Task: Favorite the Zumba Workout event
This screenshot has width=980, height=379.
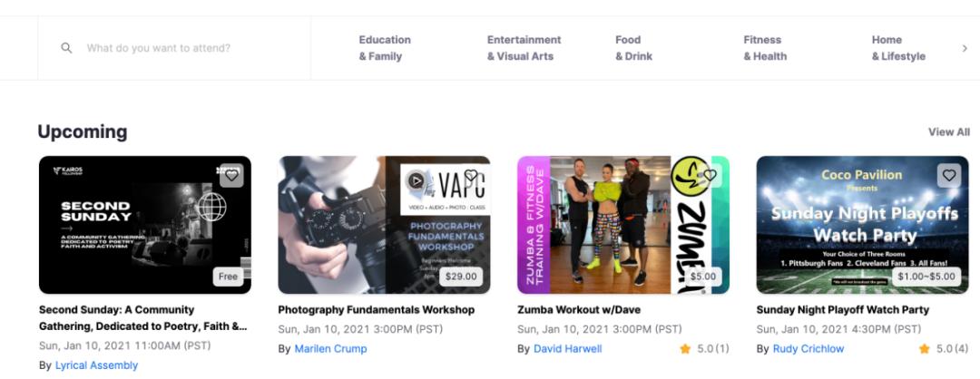Action: pyautogui.click(x=710, y=176)
